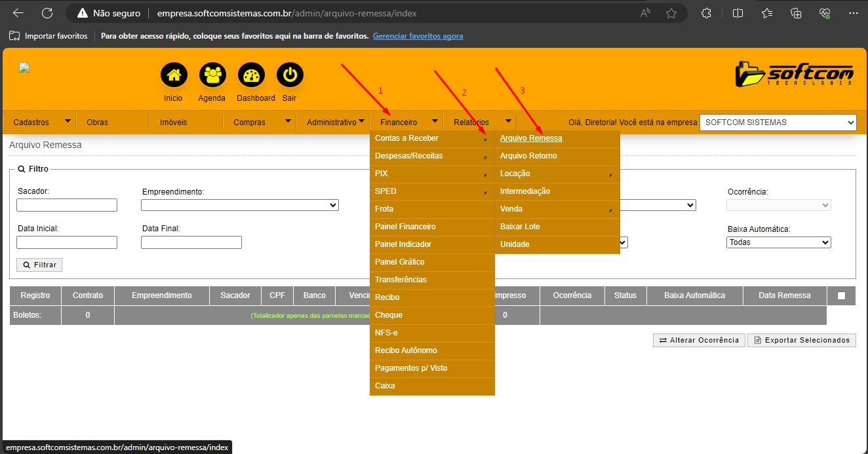The image size is (868, 454).
Task: Open the browser extensions puzzle icon
Action: coord(706,13)
